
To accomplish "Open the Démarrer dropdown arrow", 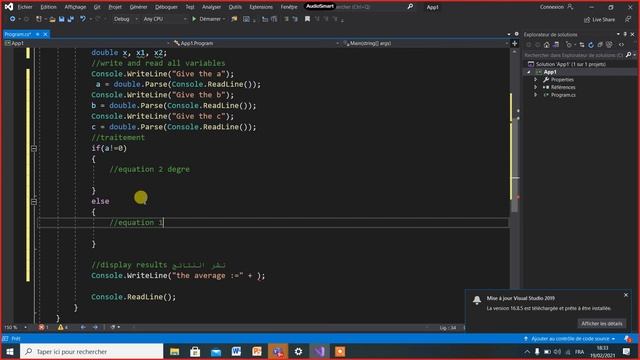I will coord(224,19).
